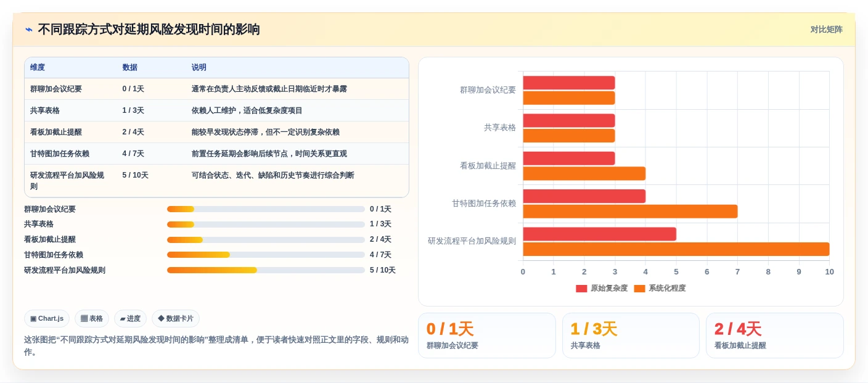Click the red chart bar for 研发流程平台加风险规则
The height and width of the screenshot is (383, 868).
pyautogui.click(x=600, y=234)
